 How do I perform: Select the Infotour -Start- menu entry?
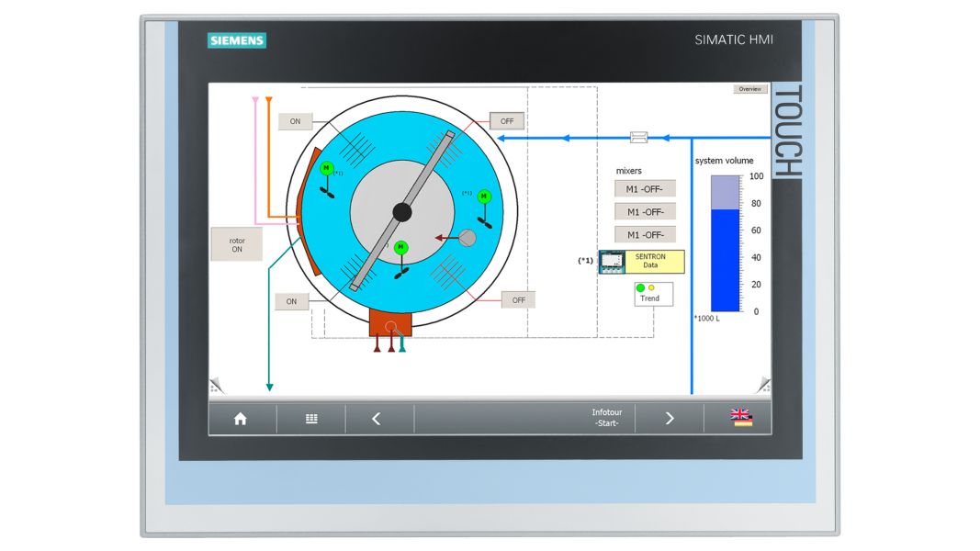[x=606, y=419]
